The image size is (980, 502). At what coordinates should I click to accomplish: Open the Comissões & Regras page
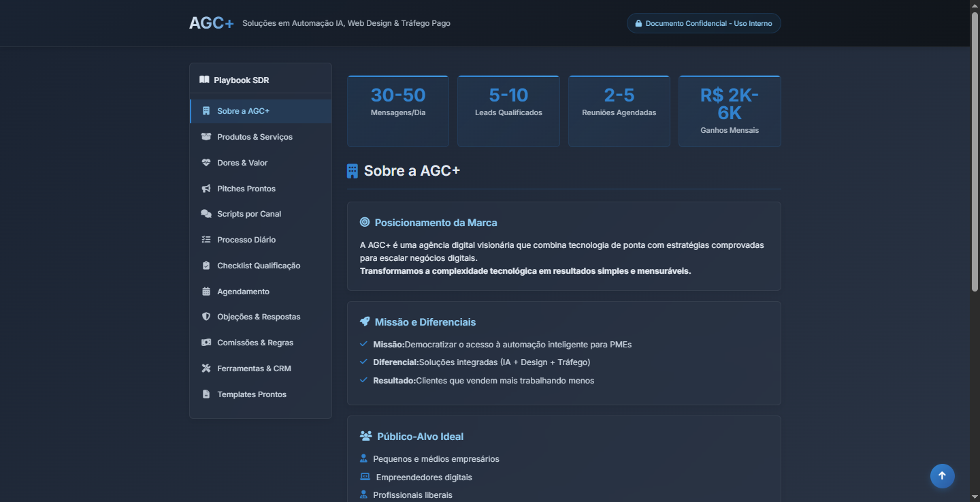tap(255, 342)
